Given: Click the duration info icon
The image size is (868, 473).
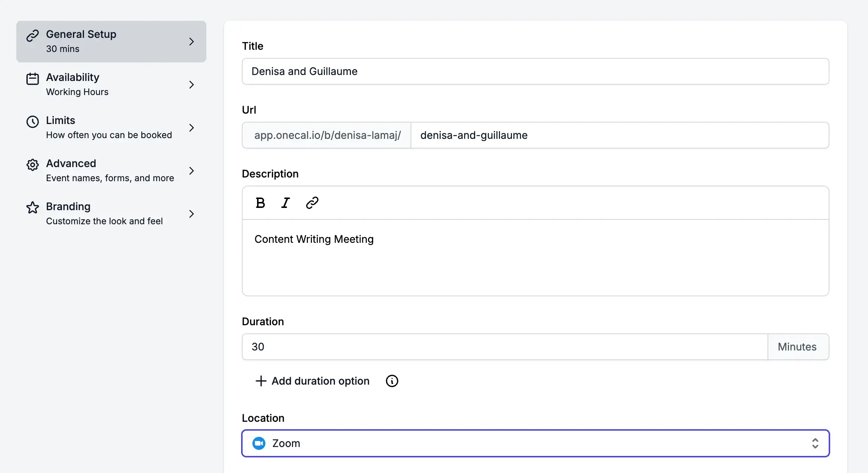Looking at the screenshot, I should click(x=393, y=381).
